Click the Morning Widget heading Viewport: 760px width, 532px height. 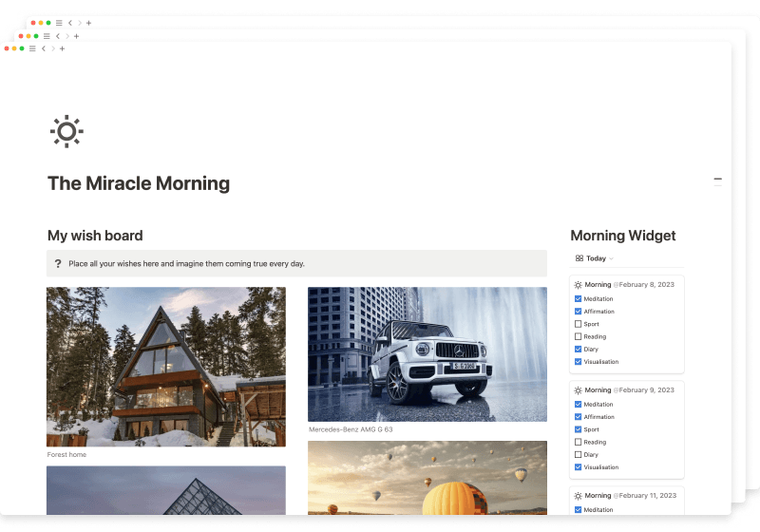pyautogui.click(x=622, y=236)
